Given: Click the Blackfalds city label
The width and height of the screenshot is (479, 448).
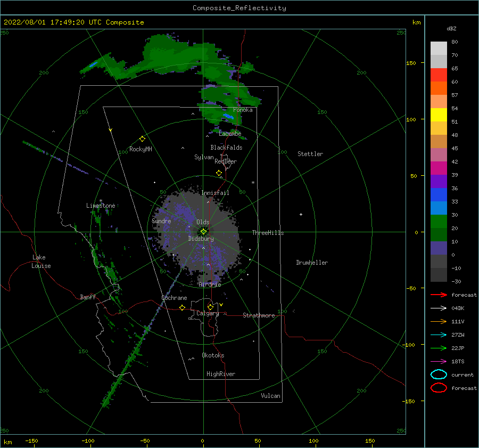Looking at the screenshot, I should pos(226,148).
